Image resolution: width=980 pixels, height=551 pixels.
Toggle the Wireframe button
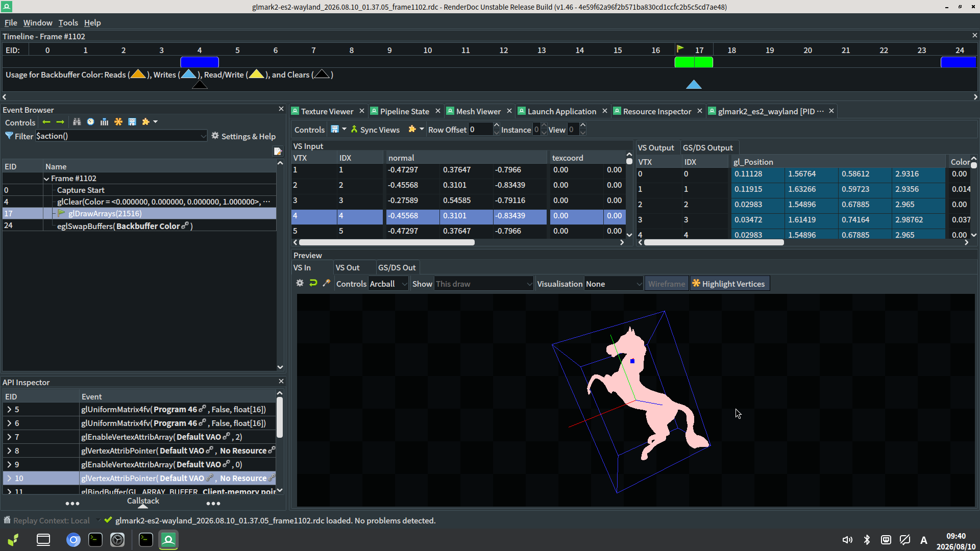point(667,284)
